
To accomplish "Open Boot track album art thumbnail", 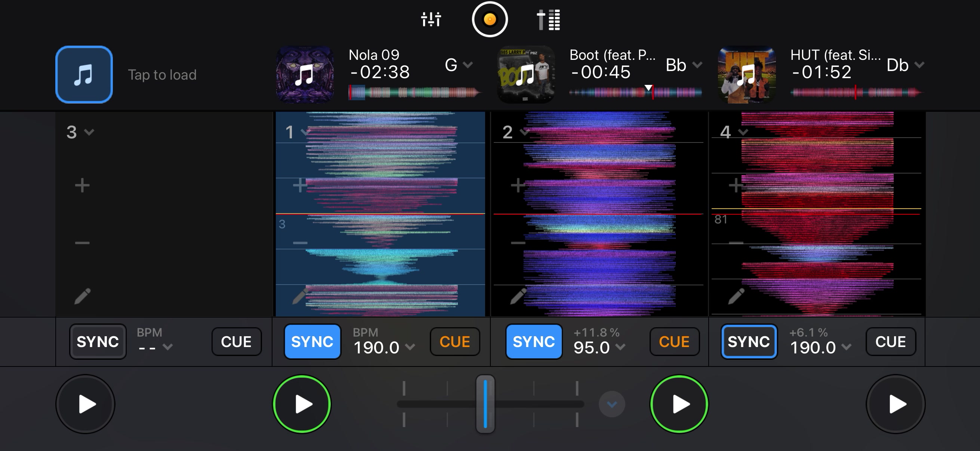I will (x=526, y=74).
